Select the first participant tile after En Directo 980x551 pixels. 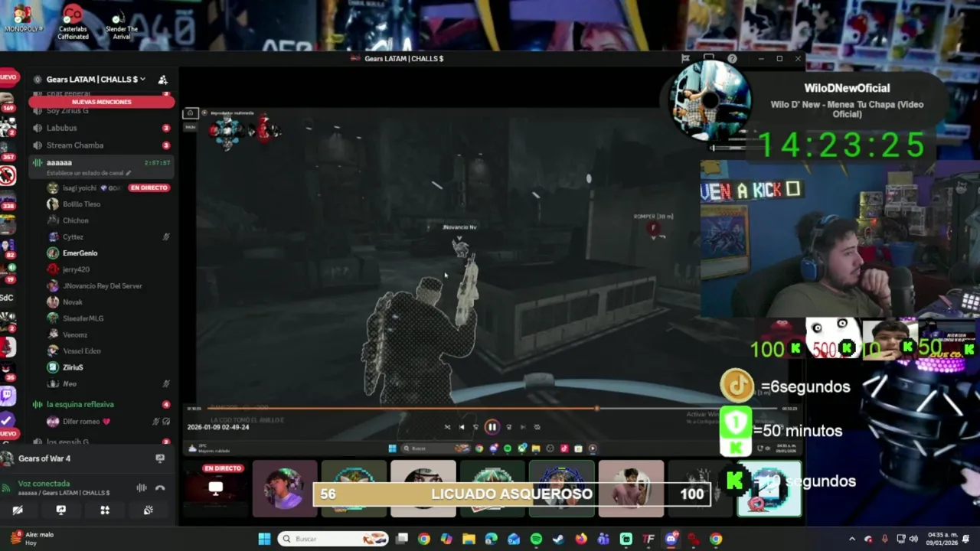tap(284, 488)
